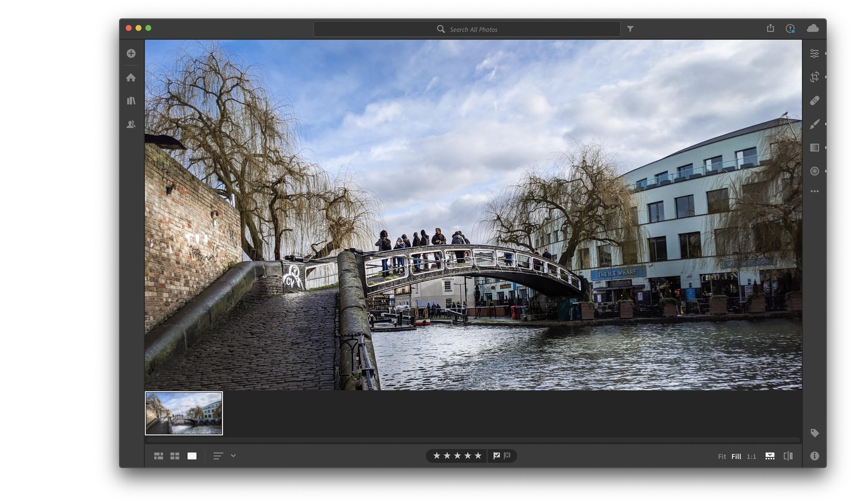Screen dimensions: 854x504
Task: Open the three-dots more options menu
Action: point(815,191)
